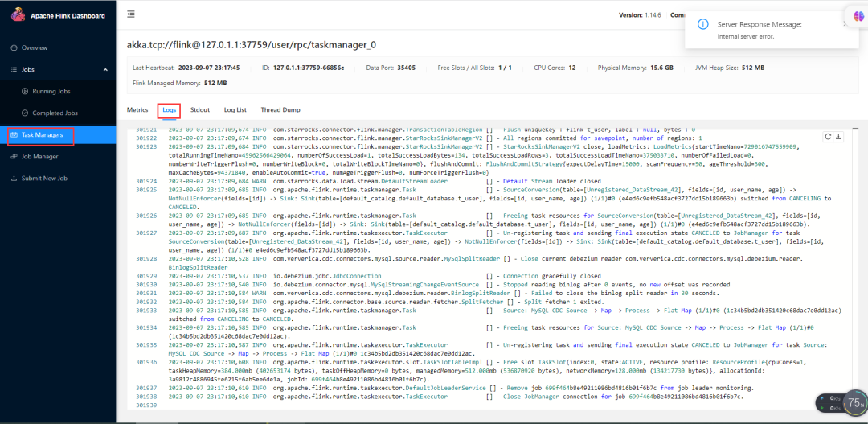Image resolution: width=868 pixels, height=424 pixels.
Task: Click the Version 1.14.6 text in the header
Action: point(638,15)
